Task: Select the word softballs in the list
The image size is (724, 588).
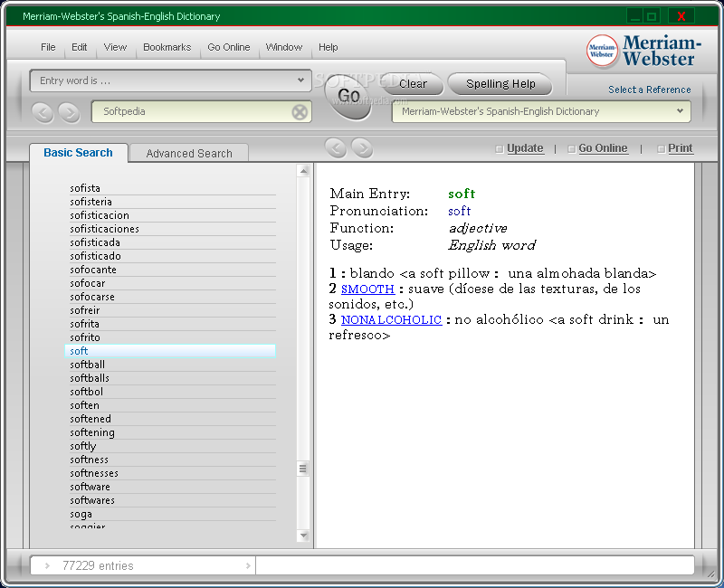Action: (x=173, y=378)
